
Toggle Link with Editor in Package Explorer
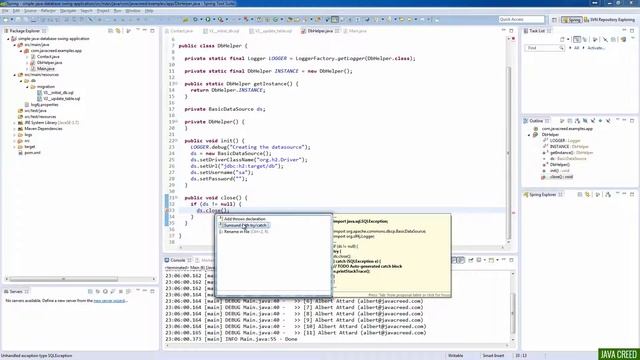[x=118, y=31]
